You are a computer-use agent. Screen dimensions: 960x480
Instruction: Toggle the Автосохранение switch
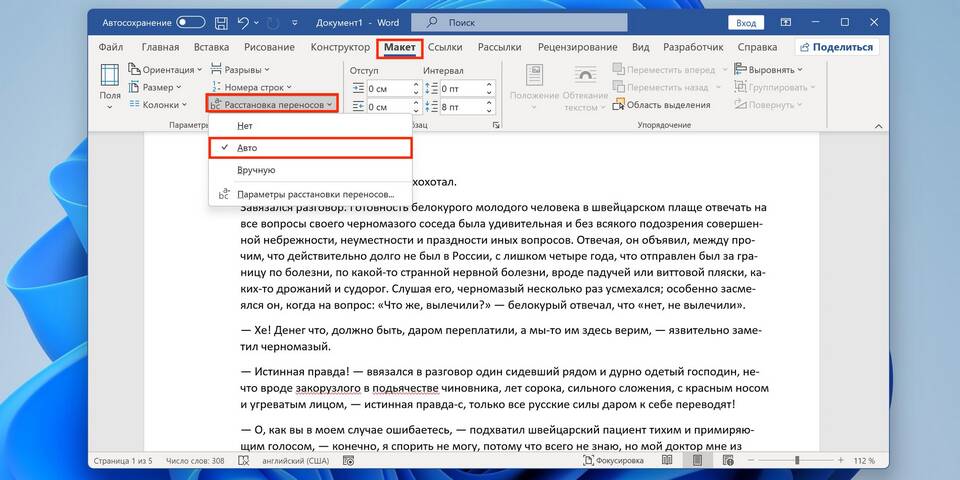pyautogui.click(x=190, y=21)
